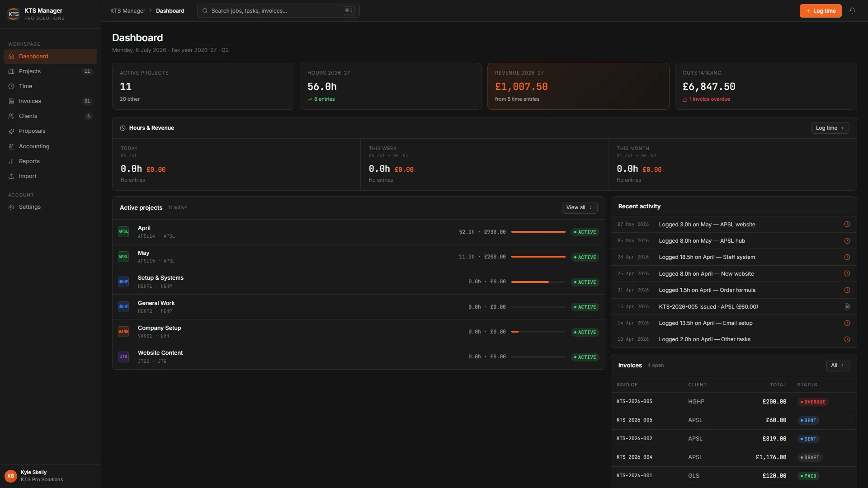Click Website Content project name
868x488 pixels.
pyautogui.click(x=160, y=353)
